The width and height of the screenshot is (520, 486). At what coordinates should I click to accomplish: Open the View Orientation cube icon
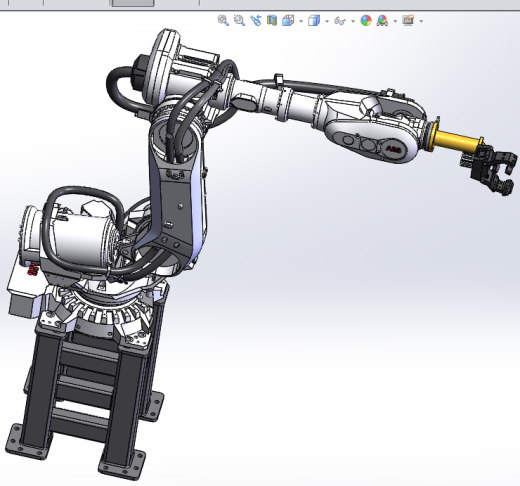(x=288, y=21)
